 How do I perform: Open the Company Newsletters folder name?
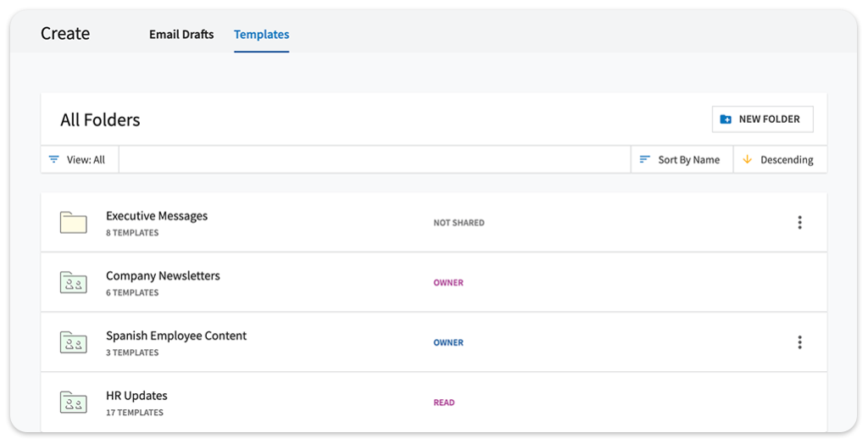163,275
